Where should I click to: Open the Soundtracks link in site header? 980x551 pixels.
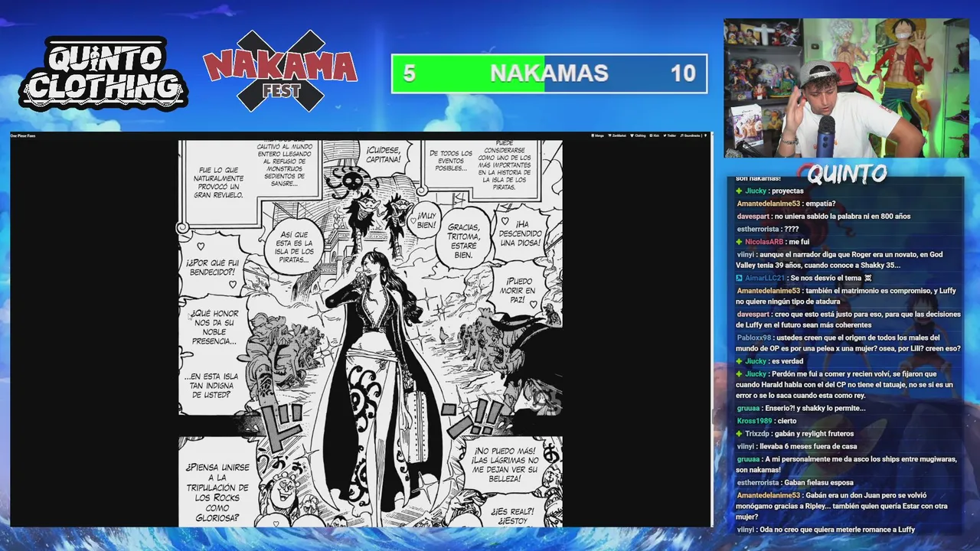pos(691,135)
